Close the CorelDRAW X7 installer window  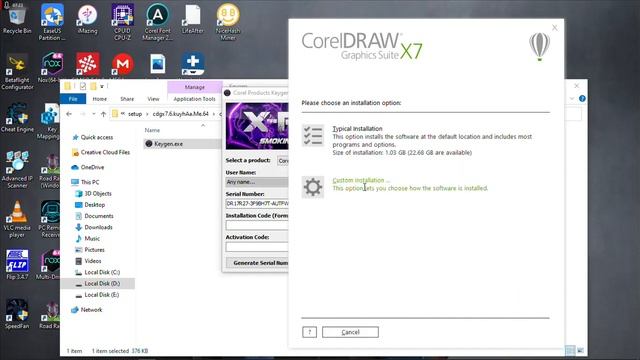pos(554,28)
